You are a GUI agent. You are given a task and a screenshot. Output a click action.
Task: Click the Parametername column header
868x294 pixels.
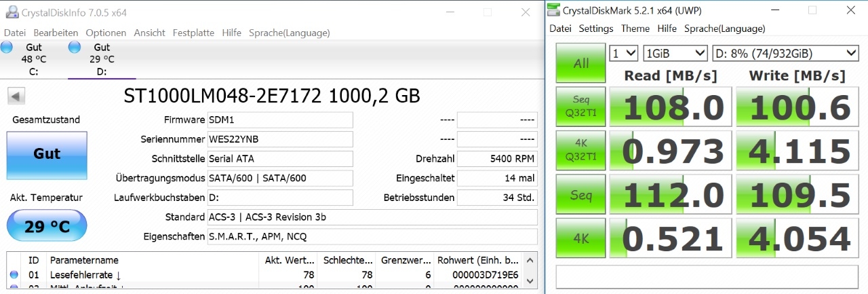coord(153,260)
